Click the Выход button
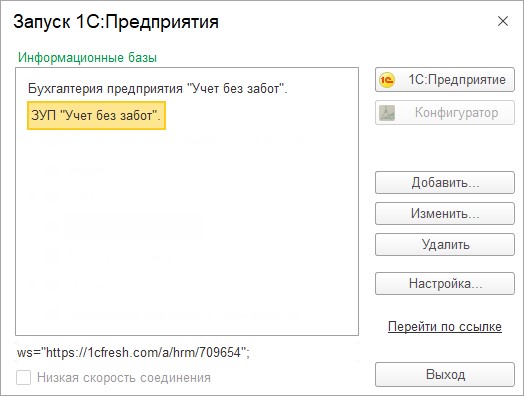The height and width of the screenshot is (396, 524). (x=445, y=374)
